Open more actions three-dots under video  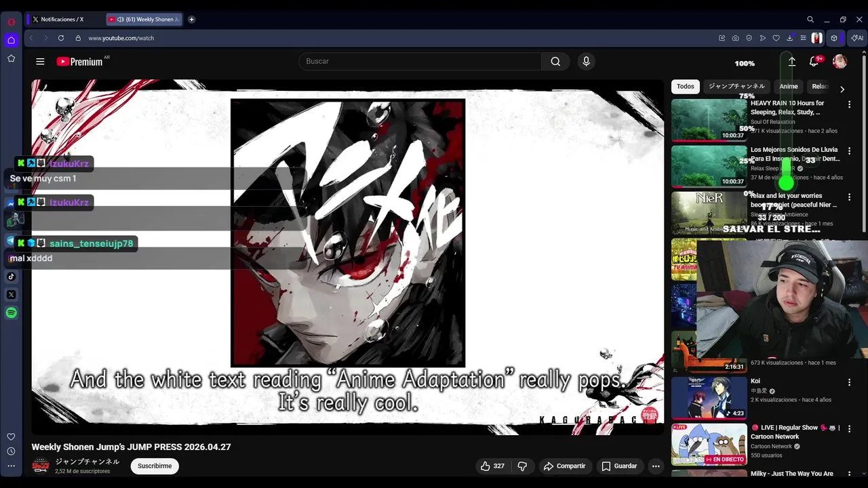tap(656, 466)
